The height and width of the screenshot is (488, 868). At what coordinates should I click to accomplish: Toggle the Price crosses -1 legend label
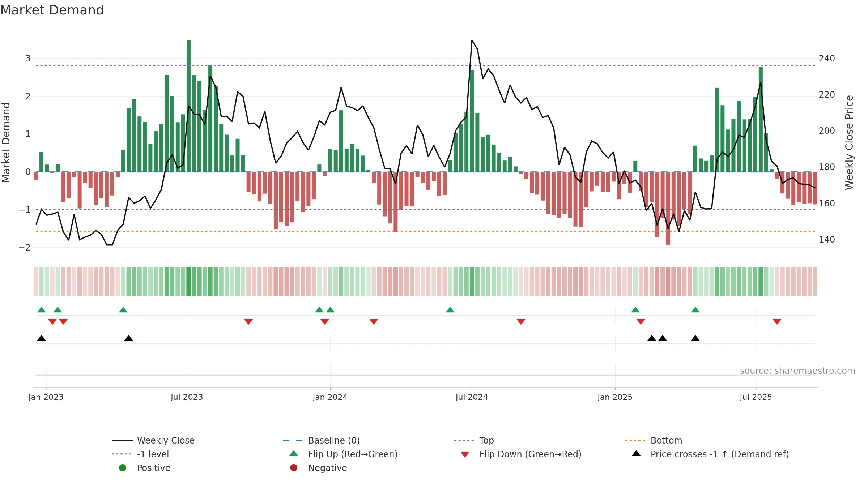720,454
